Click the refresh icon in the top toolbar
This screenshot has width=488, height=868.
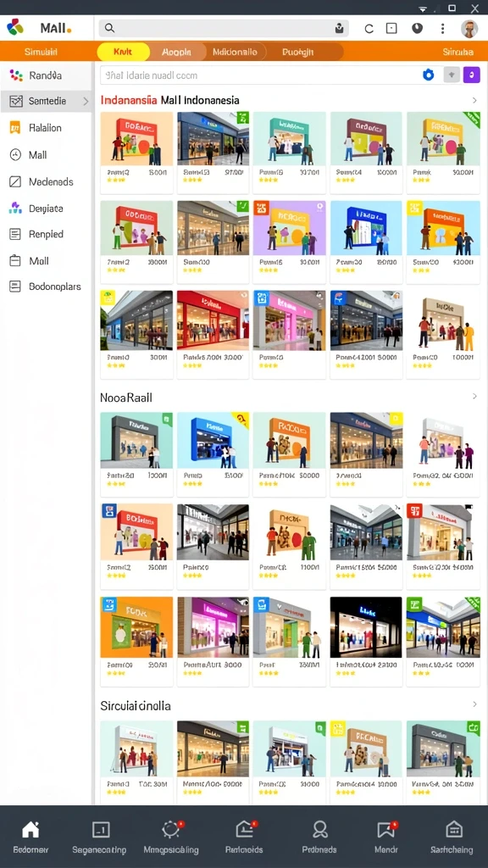pos(369,29)
